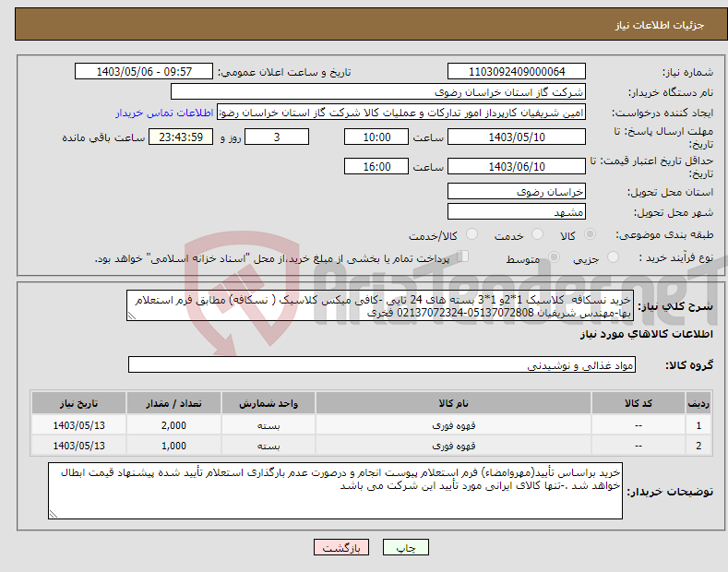Image resolution: width=728 pixels, height=572 pixels.
Task: Click the price validity date 1403/06/10
Action: click(517, 166)
